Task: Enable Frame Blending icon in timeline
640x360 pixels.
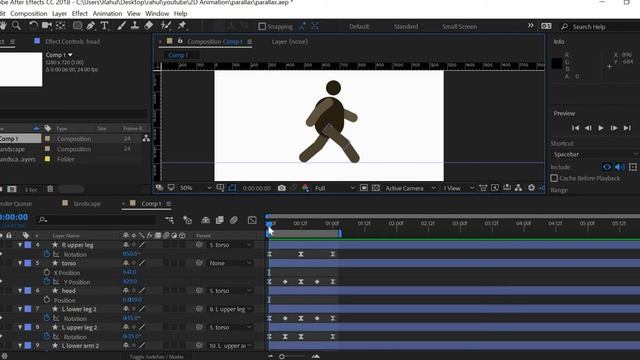Action: pos(220,220)
